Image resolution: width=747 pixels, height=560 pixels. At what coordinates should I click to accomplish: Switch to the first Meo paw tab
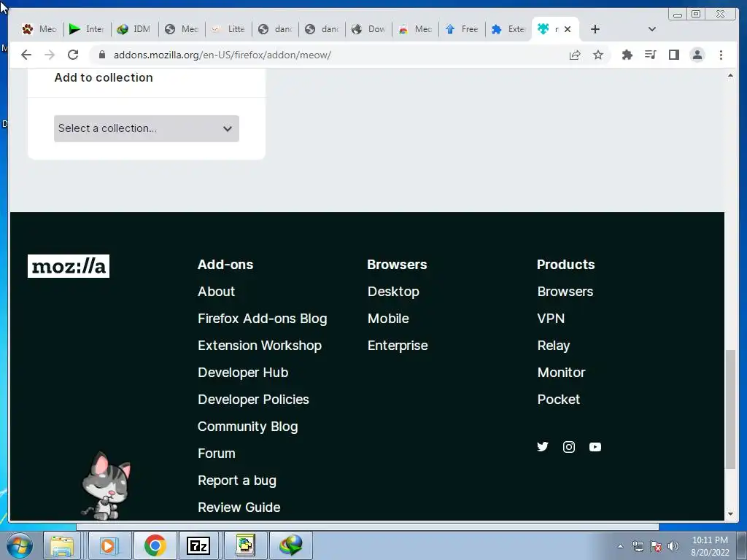click(39, 29)
